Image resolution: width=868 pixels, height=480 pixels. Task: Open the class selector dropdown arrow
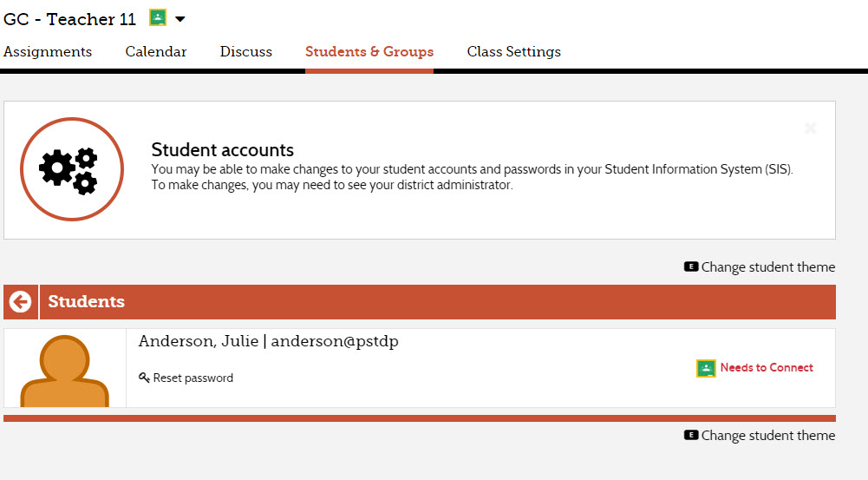pyautogui.click(x=180, y=18)
